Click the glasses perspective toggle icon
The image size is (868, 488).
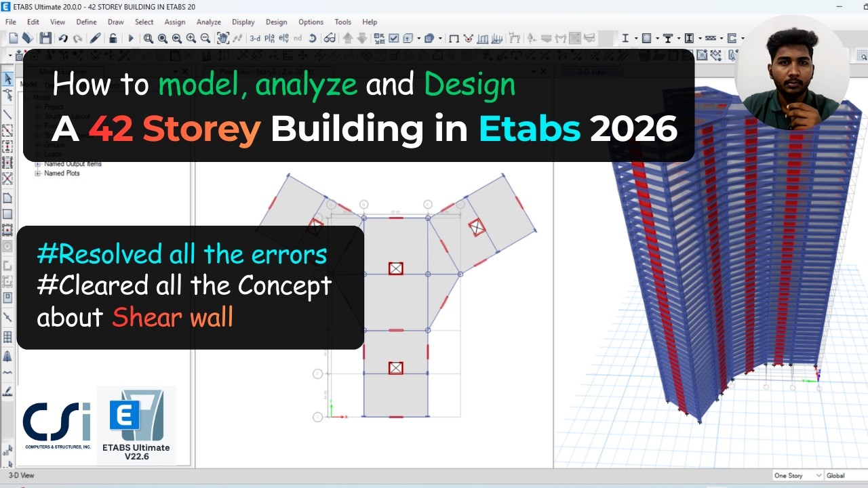[330, 39]
